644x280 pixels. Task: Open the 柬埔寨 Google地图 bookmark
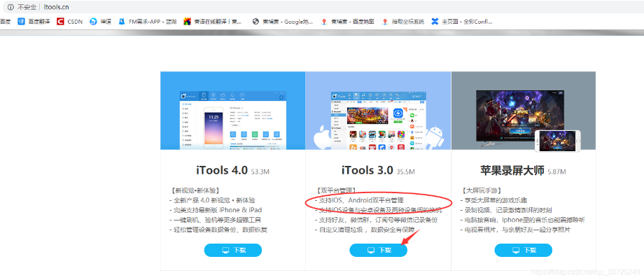click(282, 22)
